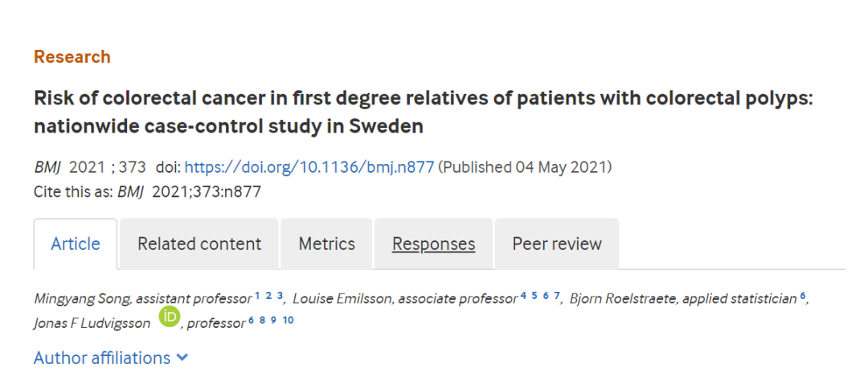Viewport: 868px width, 377px height.
Task: Open affiliation 3 after Mingyang Song
Action: coord(280,295)
